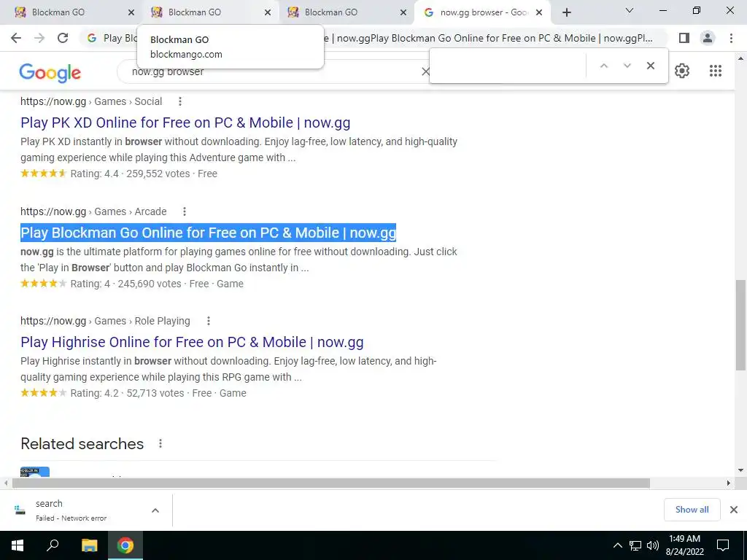This screenshot has width=747, height=560.
Task: Click Show all downloads button
Action: pos(692,510)
